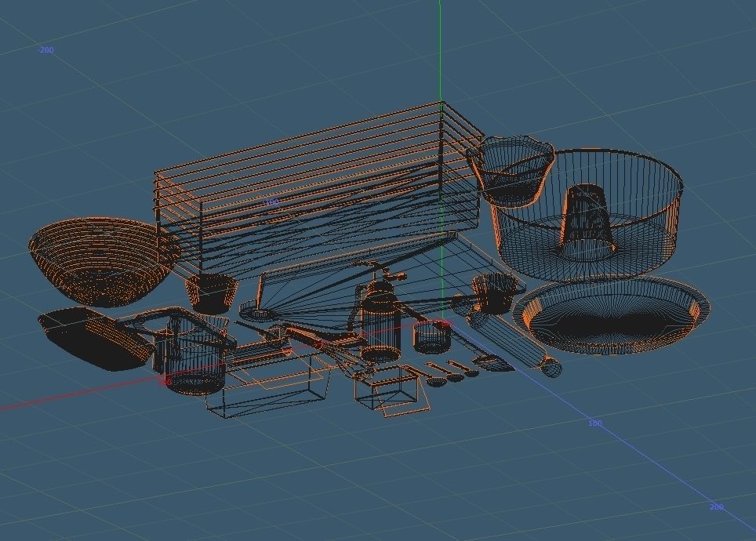Click the "-200" grid axis label
Image resolution: width=756 pixels, height=541 pixels.
[x=45, y=49]
